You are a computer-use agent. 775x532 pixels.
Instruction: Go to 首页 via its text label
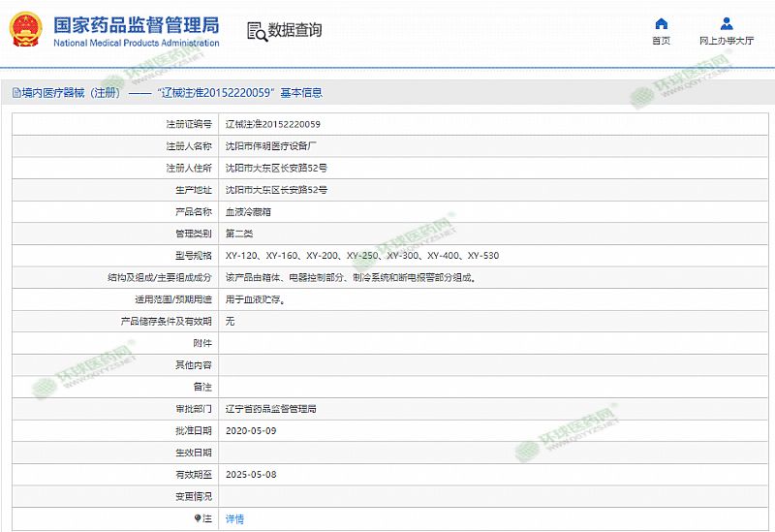(661, 42)
